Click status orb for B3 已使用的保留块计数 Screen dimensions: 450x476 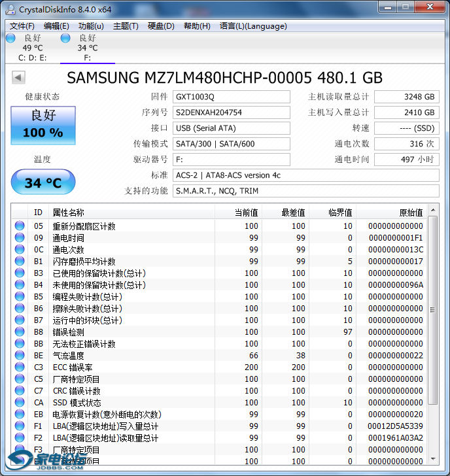coord(20,273)
